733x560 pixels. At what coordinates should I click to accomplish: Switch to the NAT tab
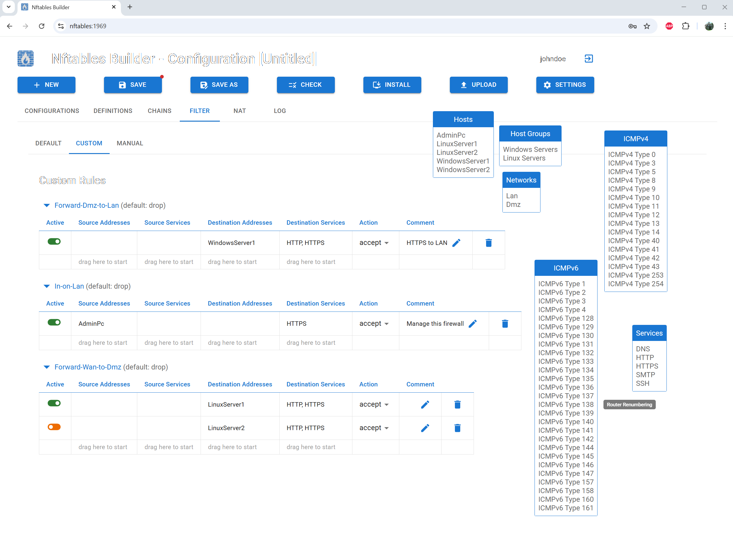click(x=239, y=111)
